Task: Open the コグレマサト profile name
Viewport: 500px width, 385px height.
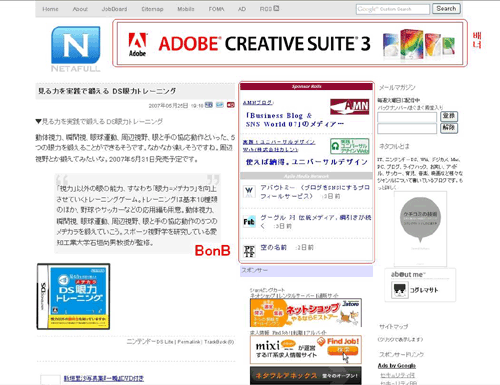Action: pyautogui.click(x=424, y=290)
